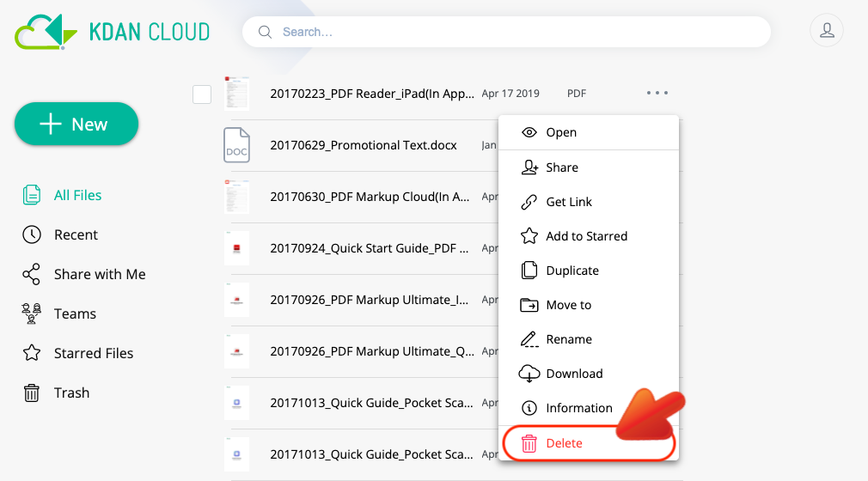This screenshot has height=481, width=868.
Task: Click the DOC file icon for Promotional Text
Action: pos(237,145)
